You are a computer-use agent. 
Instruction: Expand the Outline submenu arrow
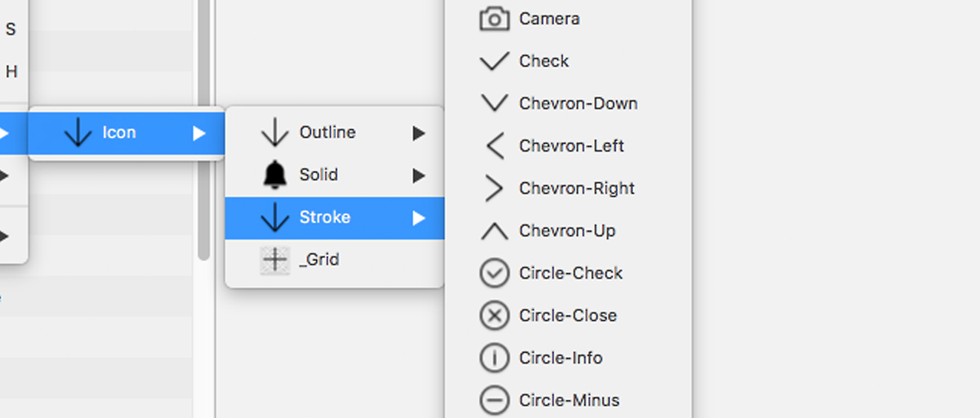pos(419,133)
